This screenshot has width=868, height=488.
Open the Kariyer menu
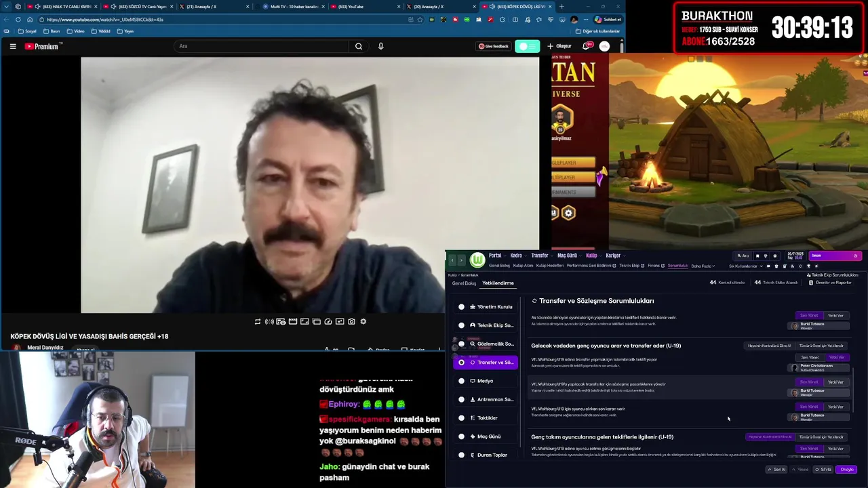point(613,256)
